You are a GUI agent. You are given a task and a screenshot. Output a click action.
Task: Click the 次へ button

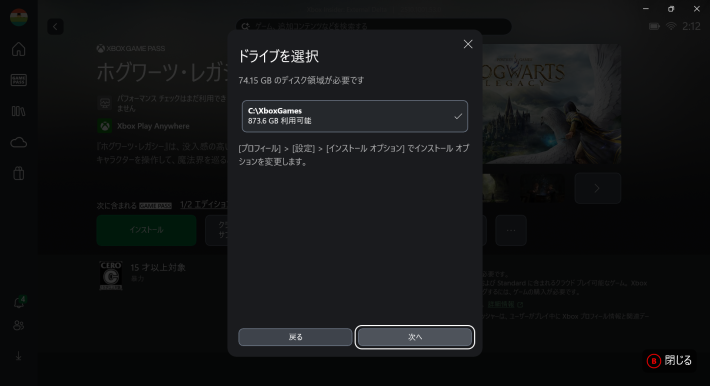click(415, 337)
